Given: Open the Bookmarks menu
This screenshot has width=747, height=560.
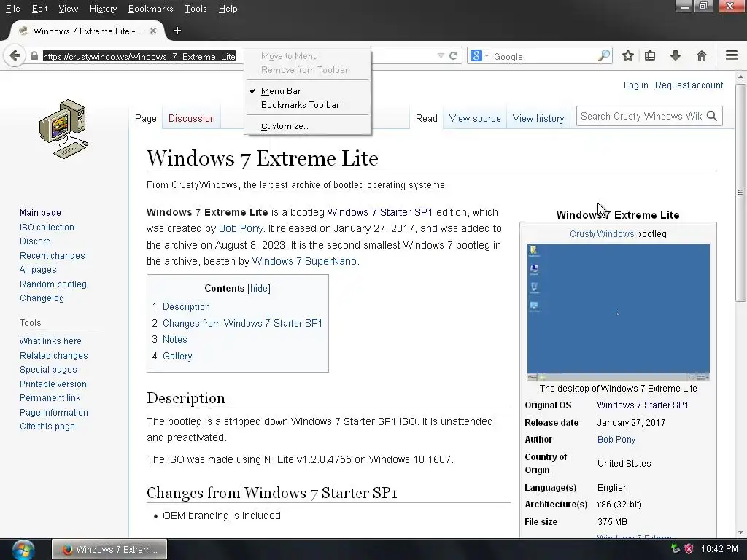Looking at the screenshot, I should coord(150,9).
